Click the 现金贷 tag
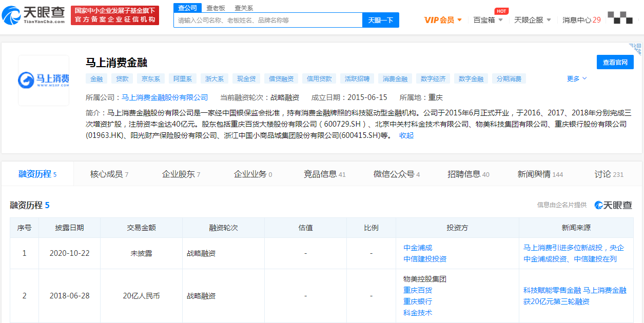 (246, 79)
